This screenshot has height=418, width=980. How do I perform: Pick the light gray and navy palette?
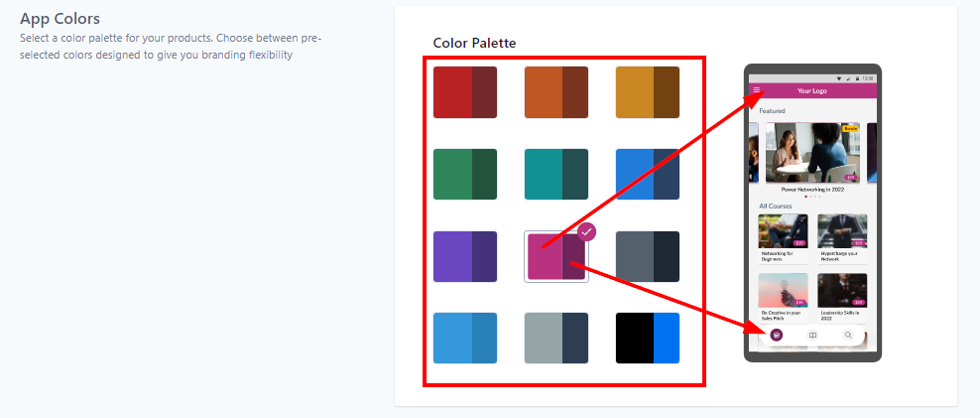(556, 338)
